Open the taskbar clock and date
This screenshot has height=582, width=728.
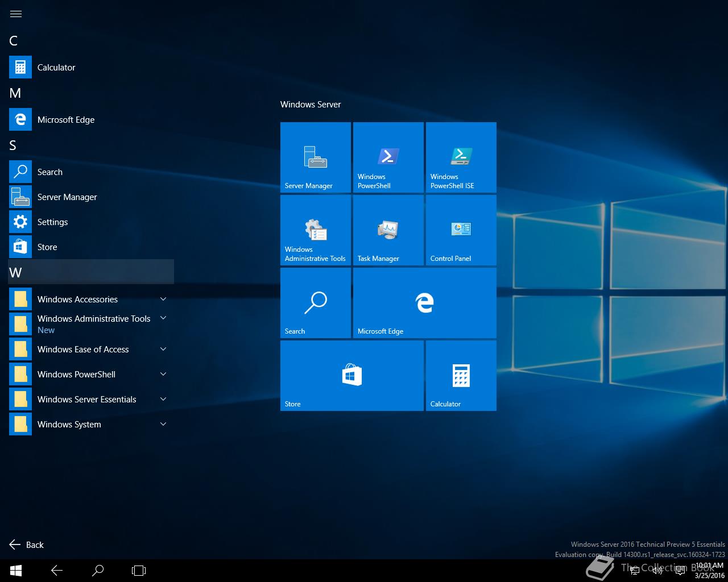point(709,571)
